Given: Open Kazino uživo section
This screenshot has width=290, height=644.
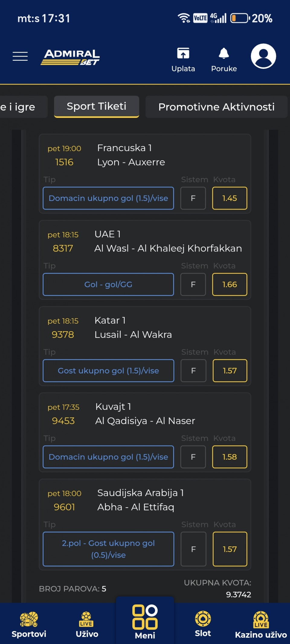Looking at the screenshot, I should (261, 624).
